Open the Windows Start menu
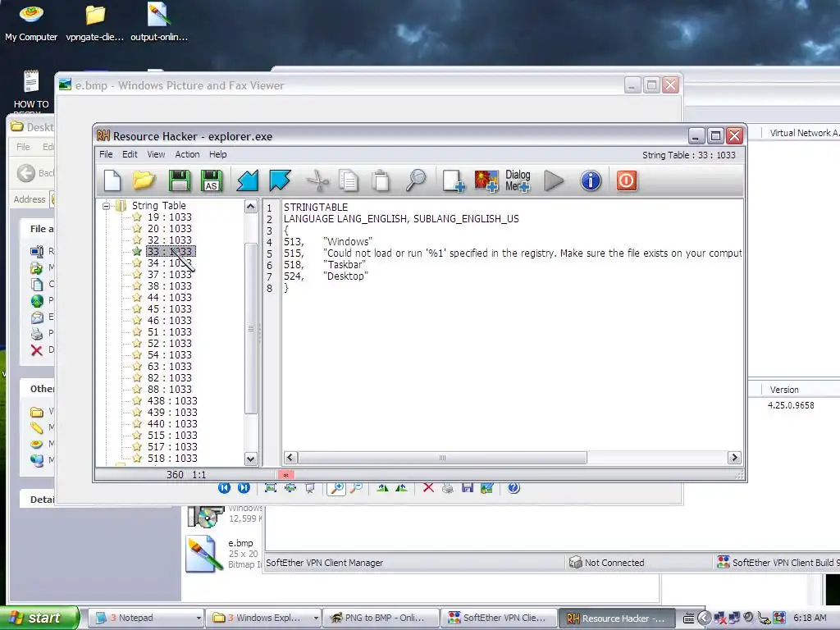This screenshot has width=840, height=630. [x=39, y=618]
